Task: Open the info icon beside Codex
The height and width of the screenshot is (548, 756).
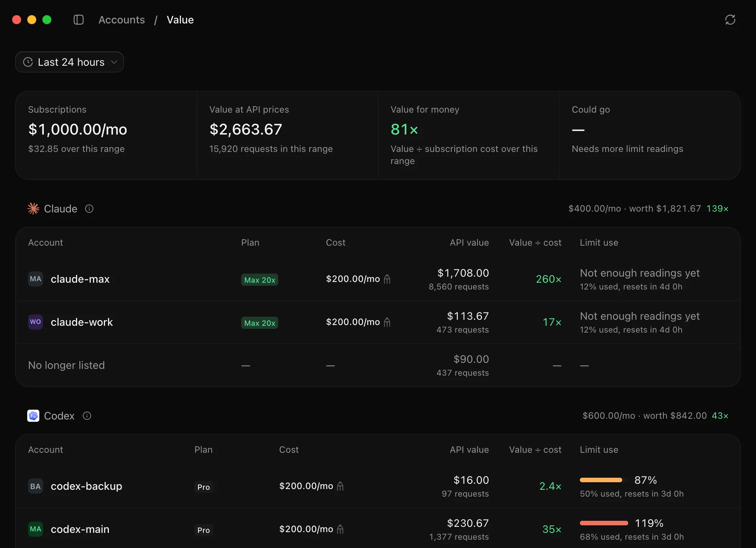Action: (x=87, y=416)
